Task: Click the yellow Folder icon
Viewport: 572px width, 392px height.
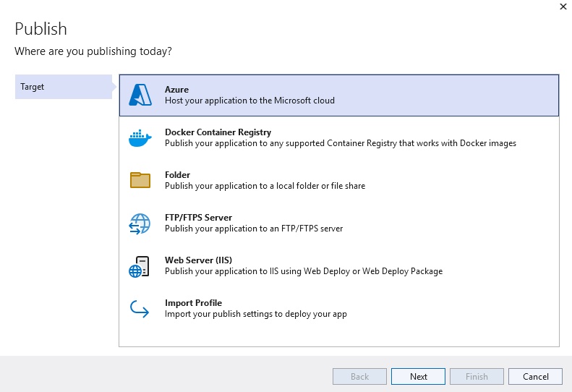Action: [140, 180]
